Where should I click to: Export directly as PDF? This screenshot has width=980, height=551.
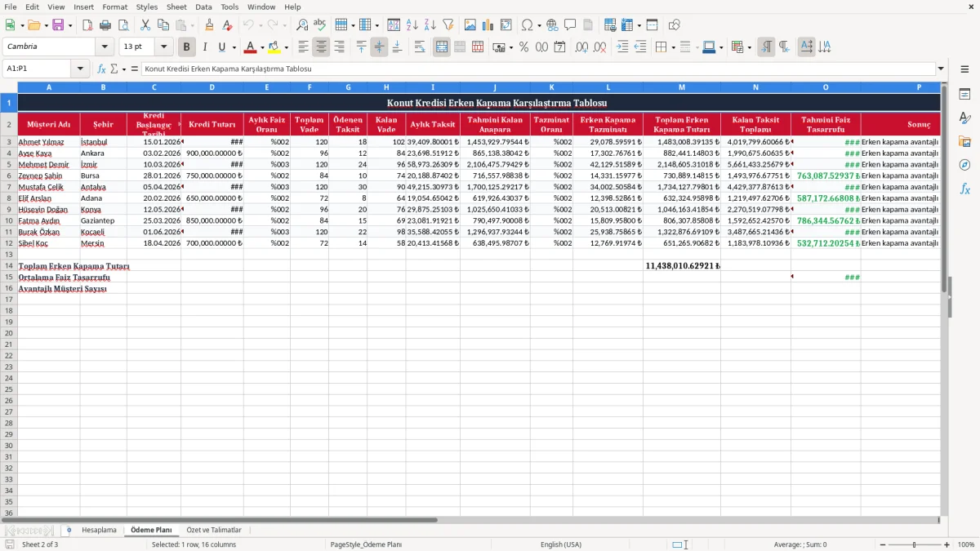pyautogui.click(x=87, y=25)
